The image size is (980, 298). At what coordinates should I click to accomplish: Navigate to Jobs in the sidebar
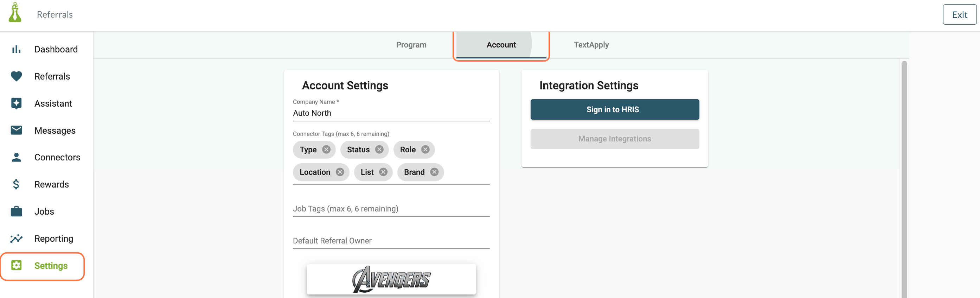pyautogui.click(x=46, y=211)
